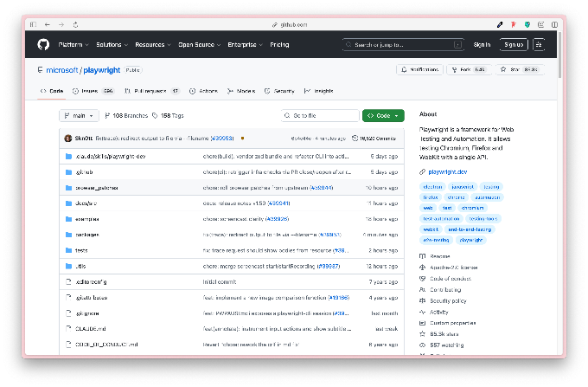
Task: Click the 18,520 Commits history icon
Action: [355, 139]
